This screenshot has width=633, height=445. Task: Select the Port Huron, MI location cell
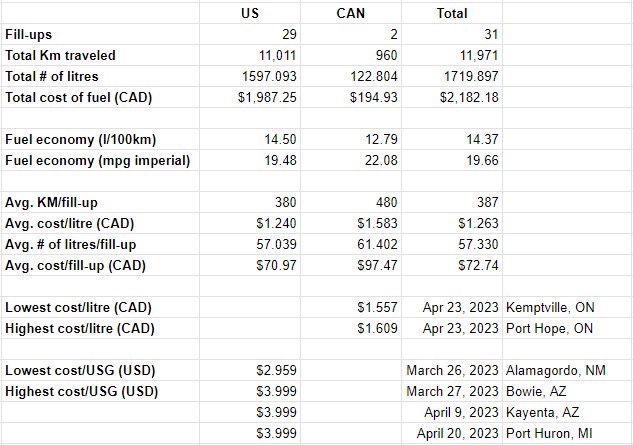tap(567, 433)
